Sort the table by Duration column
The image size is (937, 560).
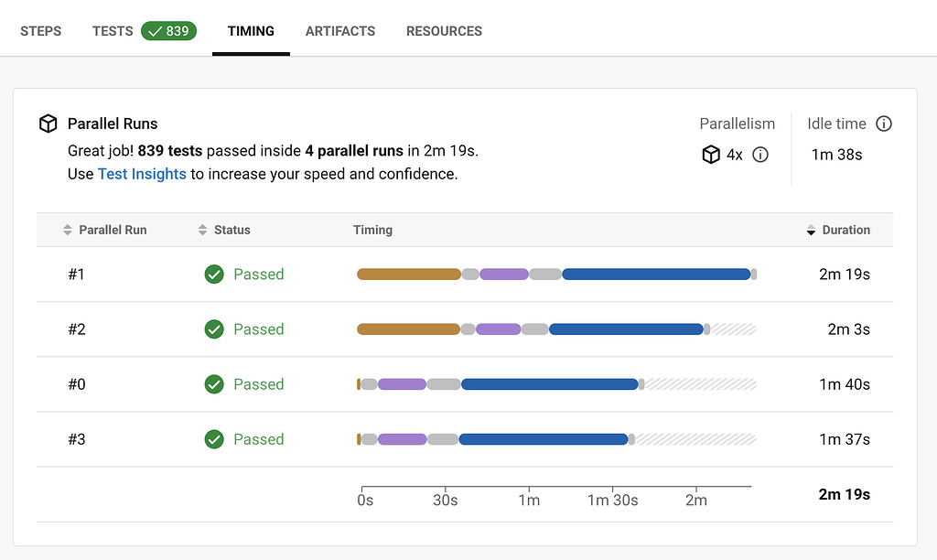pyautogui.click(x=838, y=230)
